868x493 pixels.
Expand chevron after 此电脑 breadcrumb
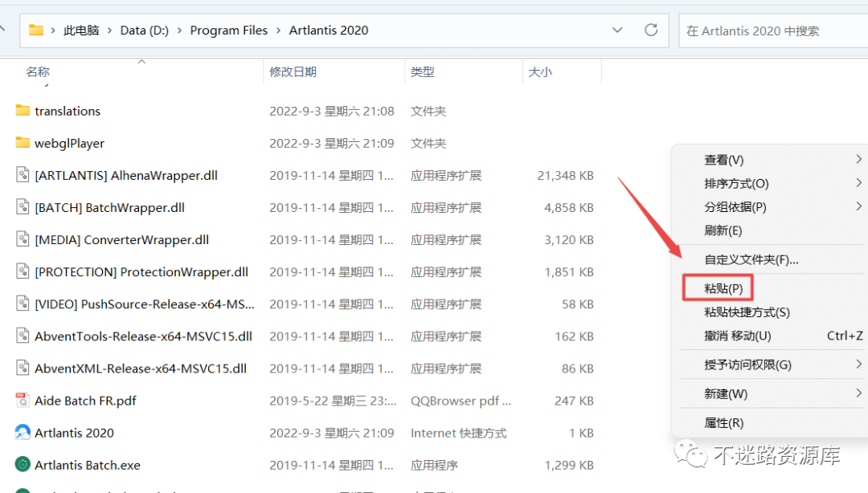(109, 31)
